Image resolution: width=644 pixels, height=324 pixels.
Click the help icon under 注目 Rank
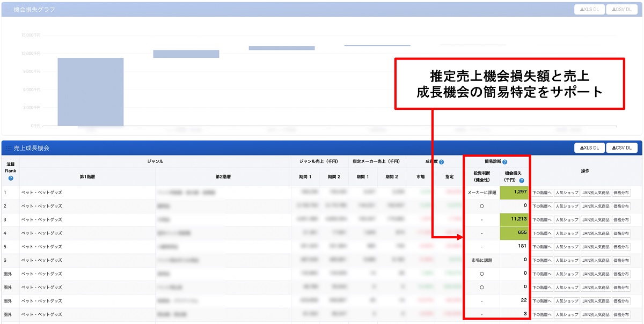(x=11, y=178)
